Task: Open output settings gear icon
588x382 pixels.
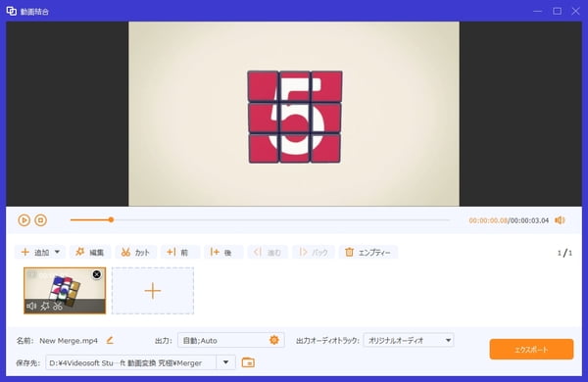Action: pyautogui.click(x=274, y=340)
